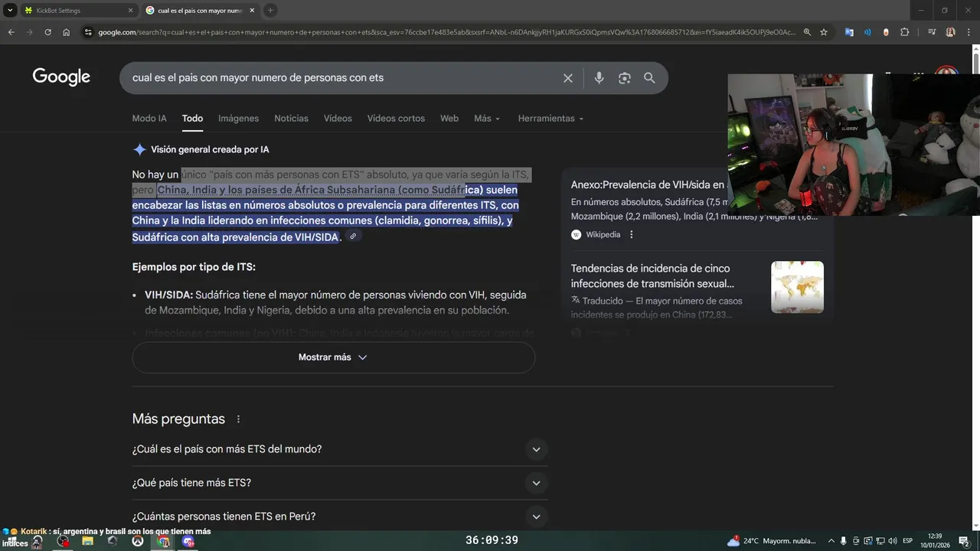This screenshot has width=980, height=551.
Task: Open Discord from the taskbar
Action: pos(188,541)
